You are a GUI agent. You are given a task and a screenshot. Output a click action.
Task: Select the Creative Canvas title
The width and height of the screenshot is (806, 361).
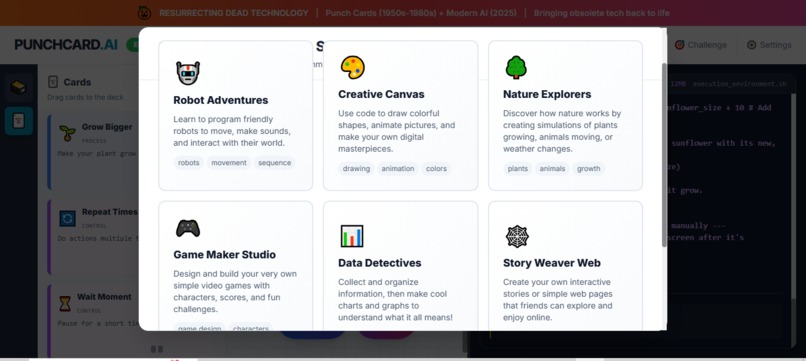[x=381, y=94]
